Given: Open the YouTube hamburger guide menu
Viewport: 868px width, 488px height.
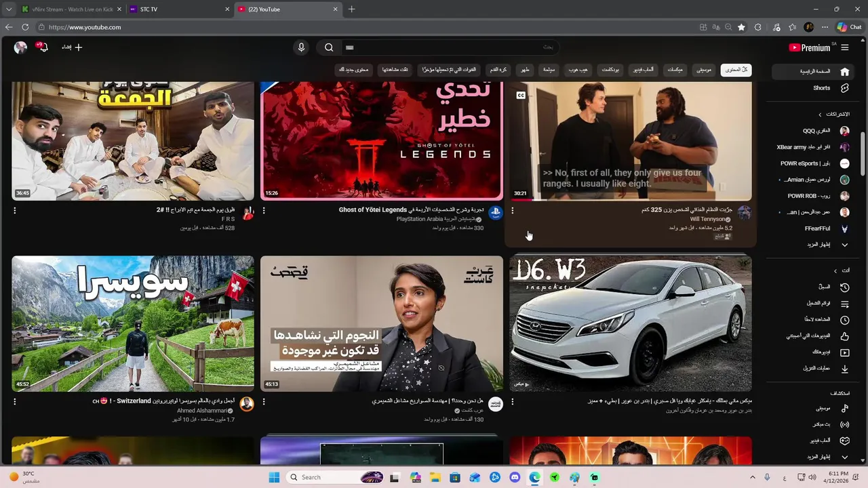Looking at the screenshot, I should pos(844,47).
